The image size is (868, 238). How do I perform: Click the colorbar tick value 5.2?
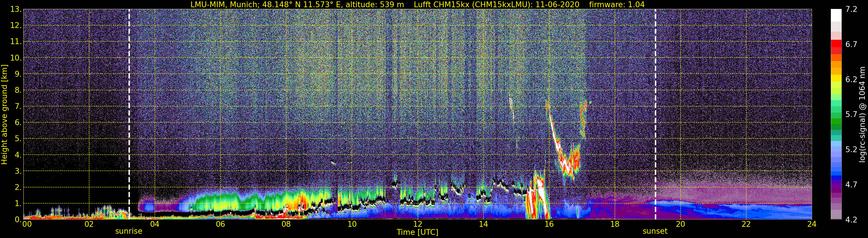[851, 150]
